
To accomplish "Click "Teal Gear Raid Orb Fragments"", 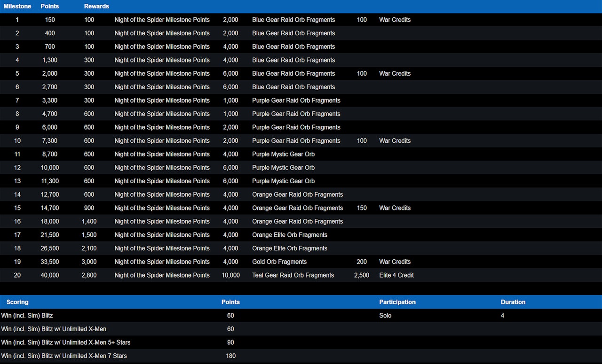I will (x=293, y=275).
